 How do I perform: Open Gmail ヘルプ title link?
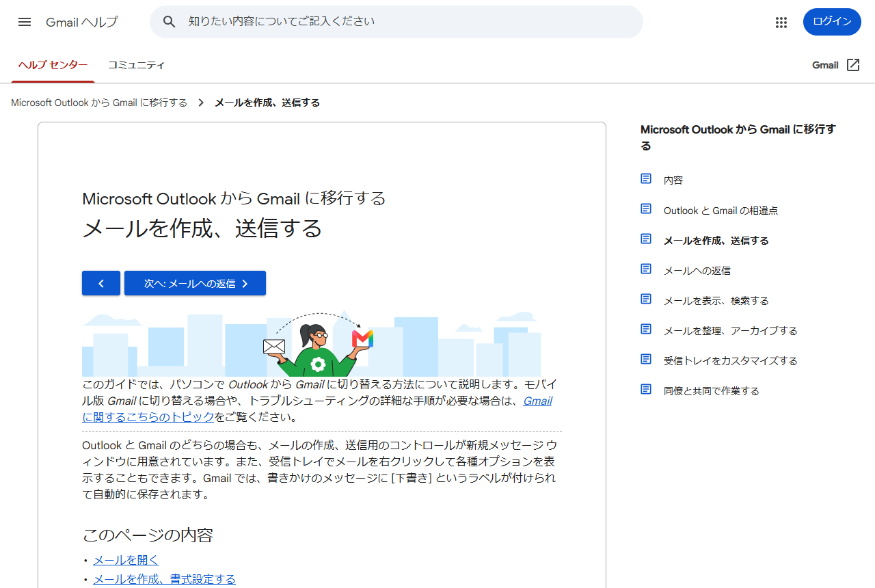coord(82,22)
